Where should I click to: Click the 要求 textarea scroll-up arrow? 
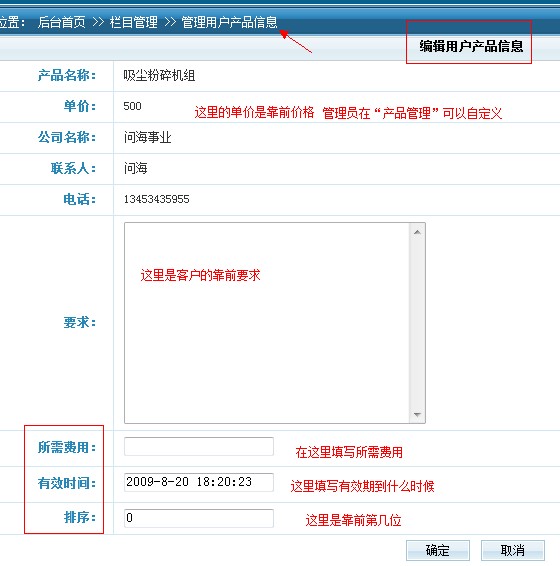(x=417, y=232)
